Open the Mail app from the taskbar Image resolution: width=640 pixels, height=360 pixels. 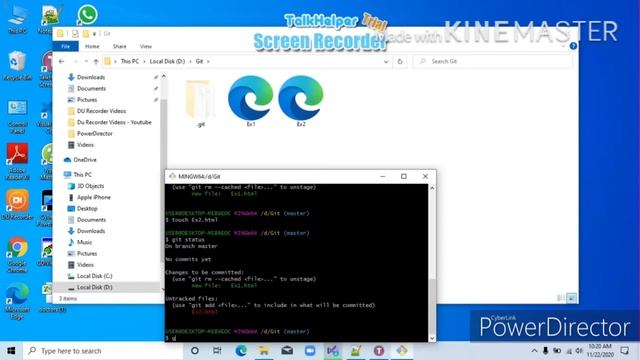tap(287, 351)
